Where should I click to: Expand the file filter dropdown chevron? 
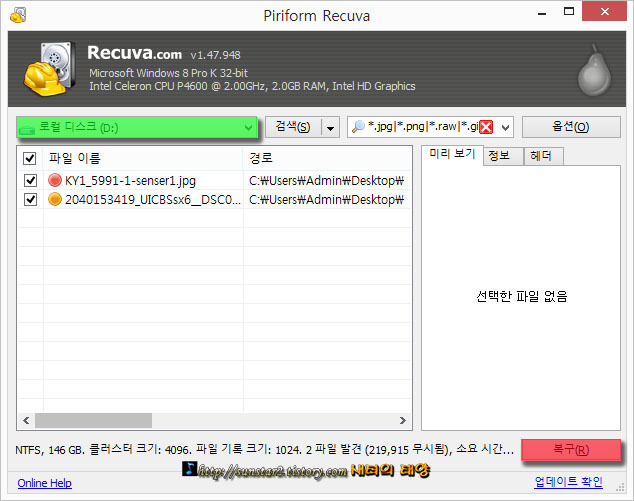(x=505, y=128)
